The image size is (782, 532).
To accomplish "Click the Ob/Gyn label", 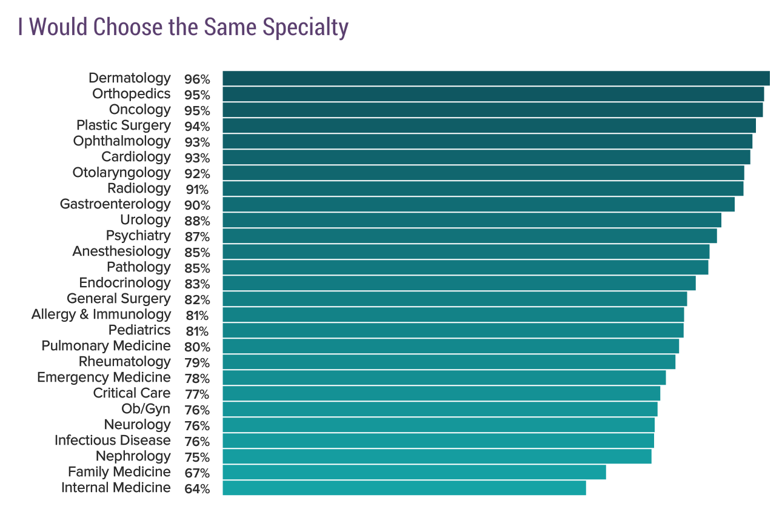I will pos(146,409).
